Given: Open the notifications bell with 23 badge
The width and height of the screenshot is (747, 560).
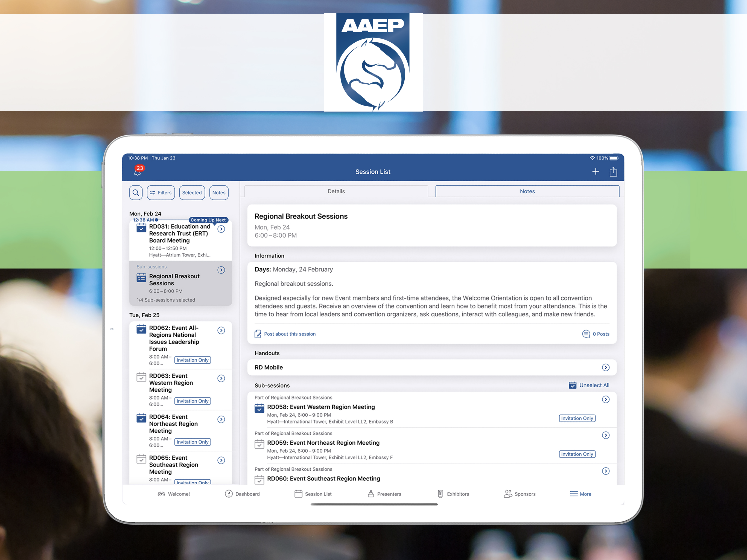Looking at the screenshot, I should click(x=138, y=171).
